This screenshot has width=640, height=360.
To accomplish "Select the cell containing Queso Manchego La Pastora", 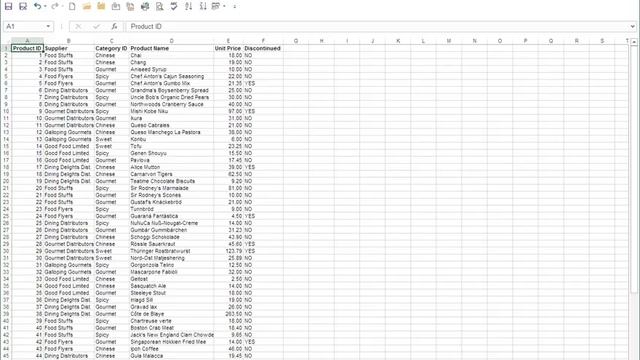I will click(171, 132).
